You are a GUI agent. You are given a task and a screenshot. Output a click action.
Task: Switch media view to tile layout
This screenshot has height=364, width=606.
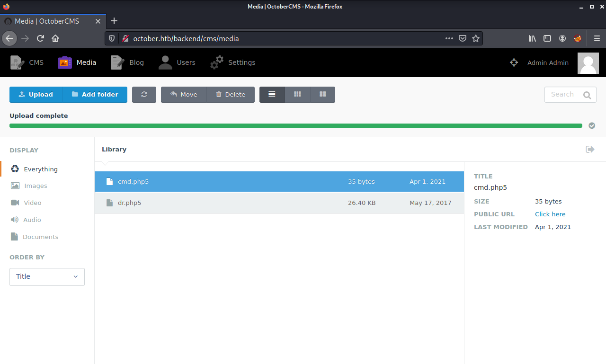click(x=322, y=94)
